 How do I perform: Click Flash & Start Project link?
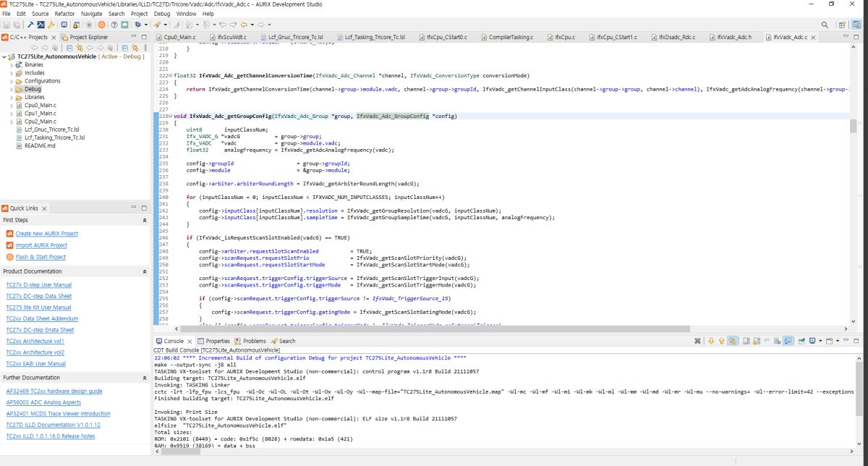click(41, 257)
